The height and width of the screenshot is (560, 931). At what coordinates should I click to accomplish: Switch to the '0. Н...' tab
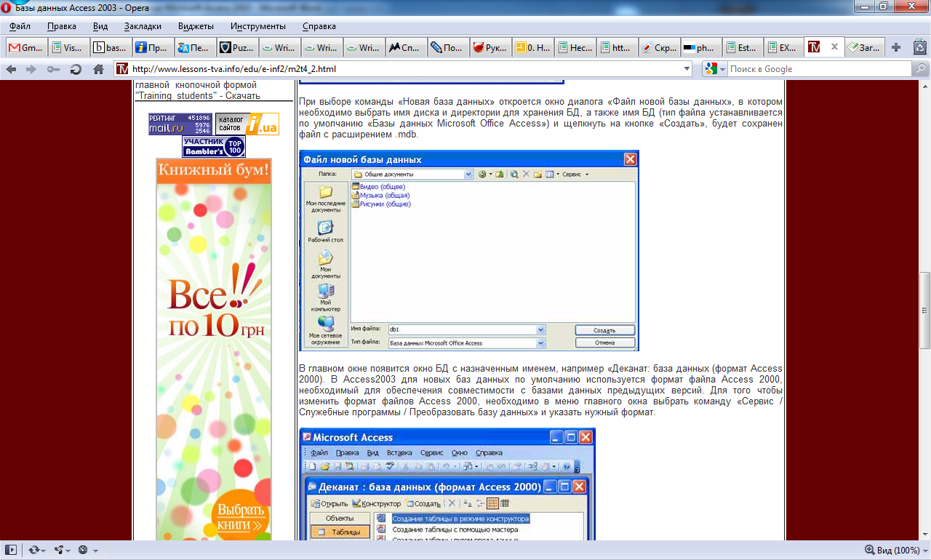(x=533, y=48)
